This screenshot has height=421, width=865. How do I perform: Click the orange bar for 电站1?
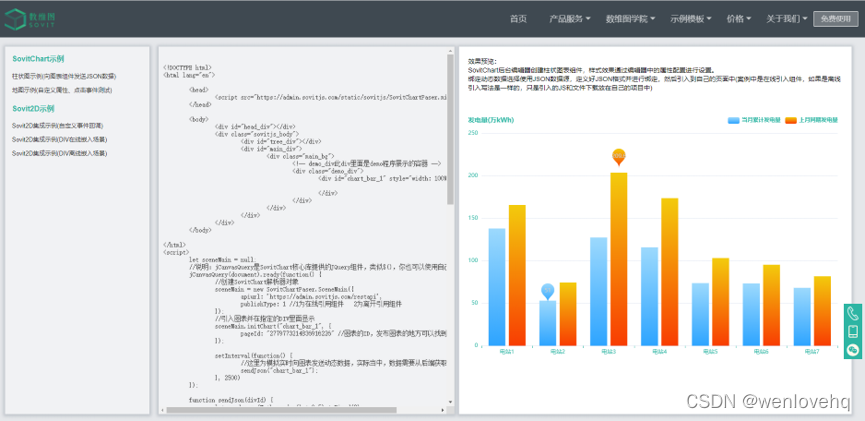coord(517,275)
